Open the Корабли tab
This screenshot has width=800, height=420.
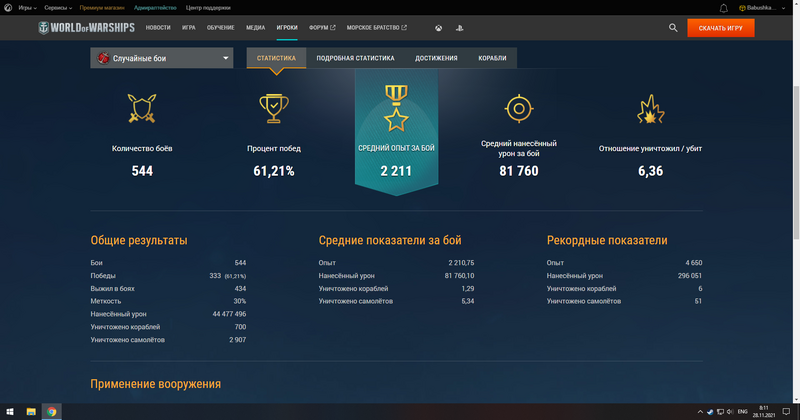[x=492, y=58]
